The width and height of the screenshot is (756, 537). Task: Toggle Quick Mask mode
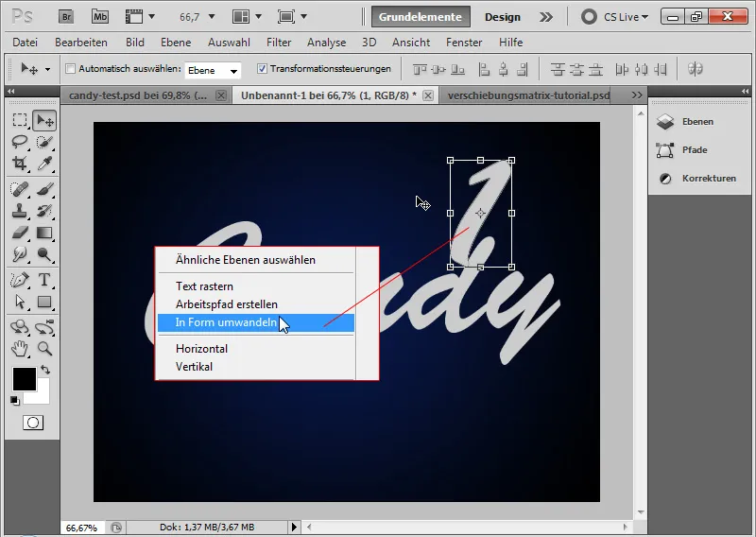click(x=33, y=424)
